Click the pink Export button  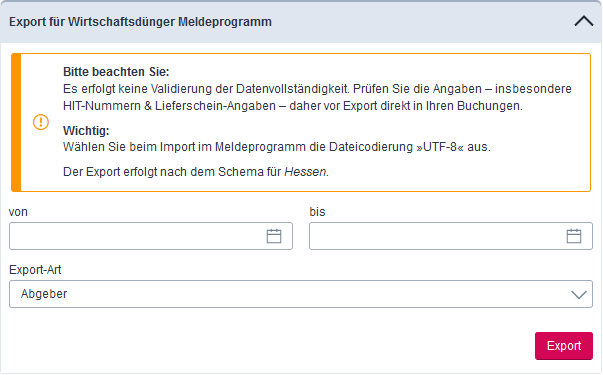pyautogui.click(x=564, y=346)
